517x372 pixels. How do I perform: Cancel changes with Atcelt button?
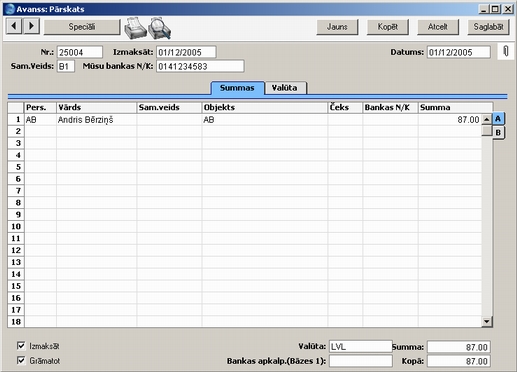point(438,27)
